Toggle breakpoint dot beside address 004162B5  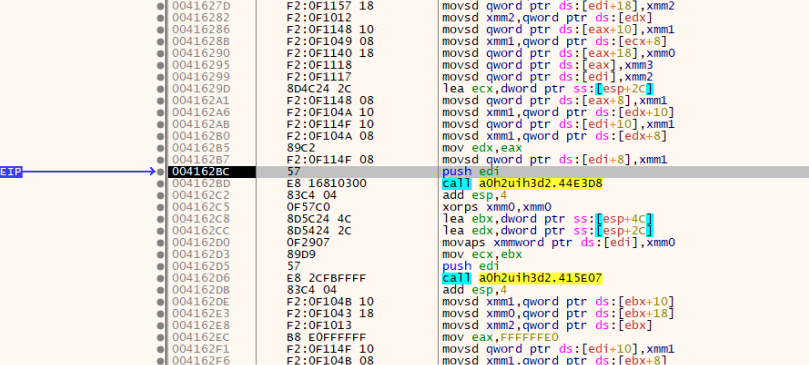coord(160,148)
